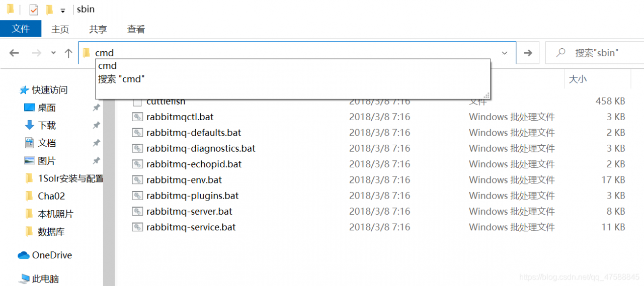Click the Up one level arrow
The width and height of the screenshot is (644, 286).
[x=68, y=53]
